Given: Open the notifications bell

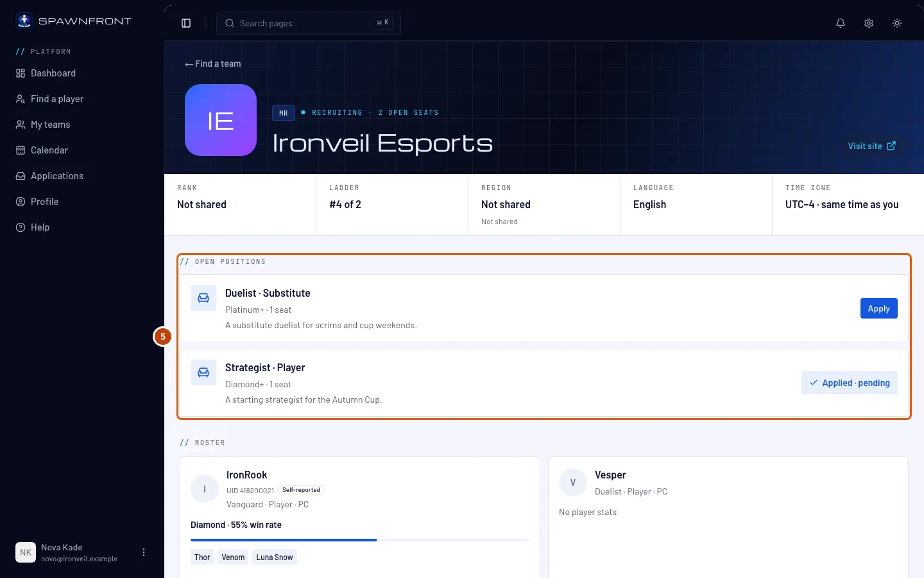Looking at the screenshot, I should (841, 23).
